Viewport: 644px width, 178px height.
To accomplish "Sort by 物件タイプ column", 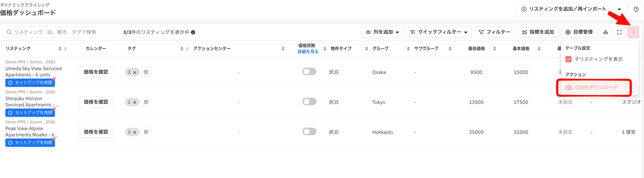I will [x=367, y=49].
